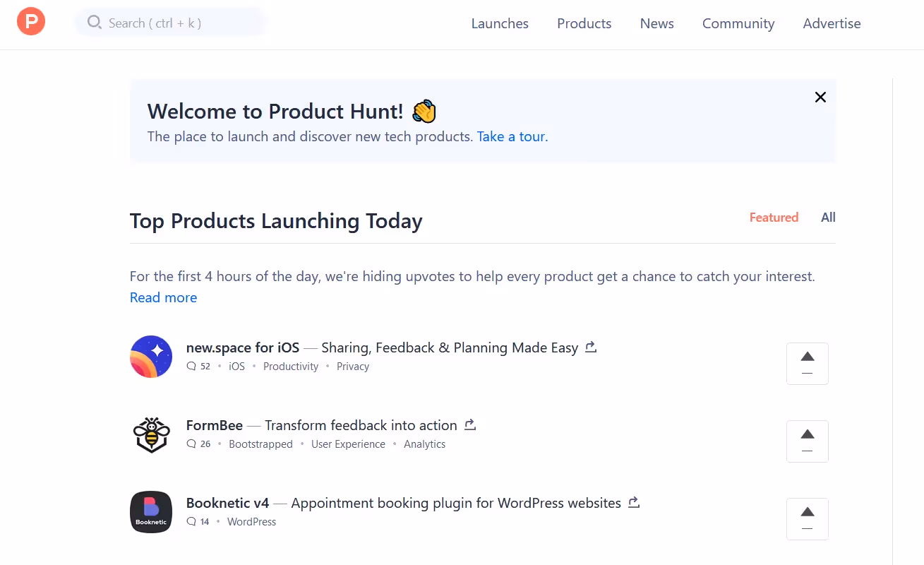Select the Featured products tab
The width and height of the screenshot is (924, 565).
click(x=774, y=218)
